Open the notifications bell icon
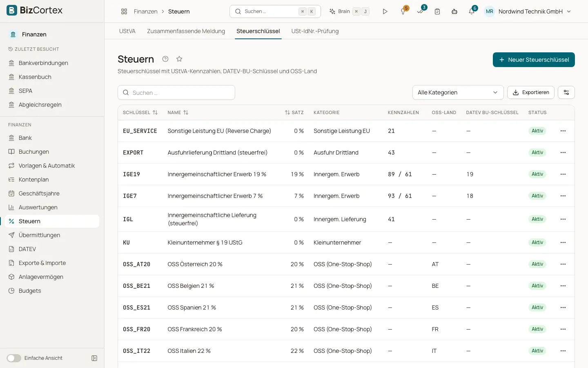This screenshot has width=588, height=368. point(472,11)
